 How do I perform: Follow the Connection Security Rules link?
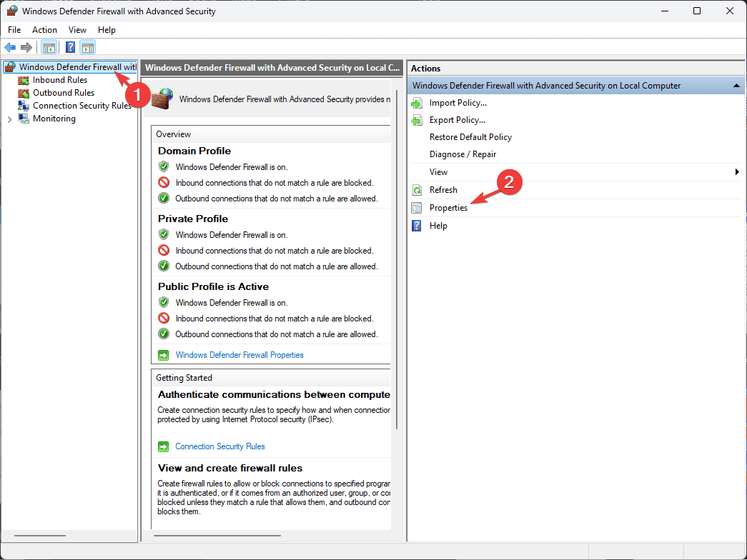[220, 446]
